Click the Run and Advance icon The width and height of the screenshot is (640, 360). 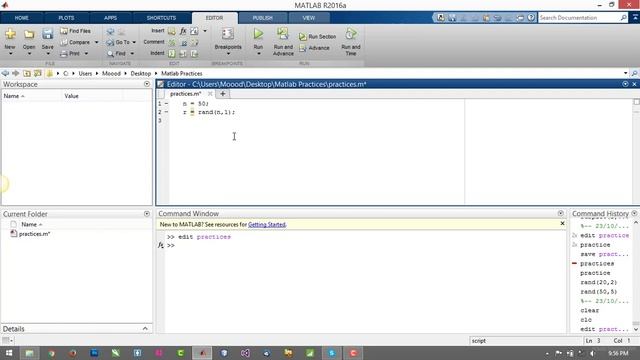click(x=282, y=34)
